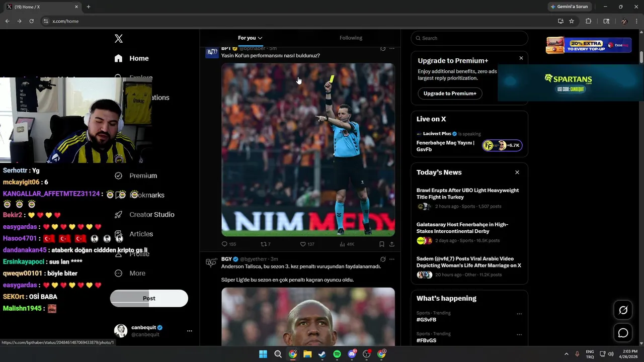644x362 pixels.
Task: Click the +6.7K listeners badge
Action: click(x=502, y=145)
